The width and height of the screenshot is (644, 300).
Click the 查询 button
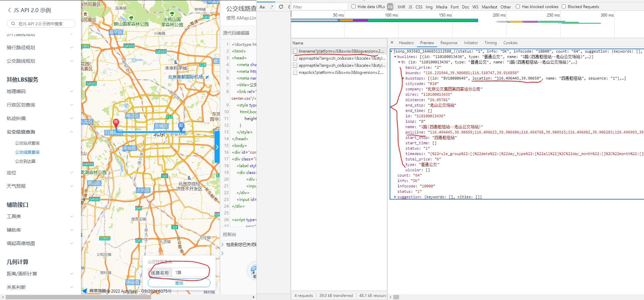click(x=179, y=283)
